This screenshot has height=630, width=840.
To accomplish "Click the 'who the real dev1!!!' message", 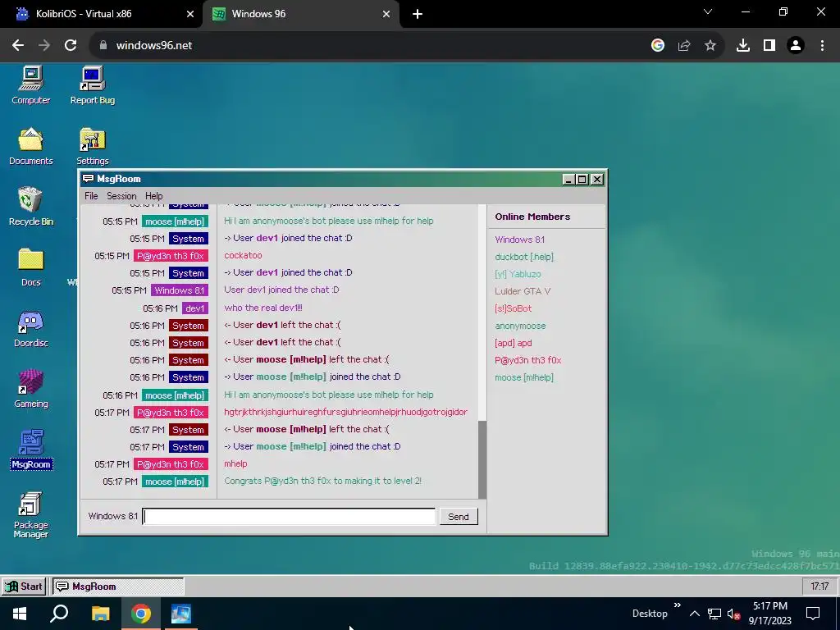I will pyautogui.click(x=263, y=308).
